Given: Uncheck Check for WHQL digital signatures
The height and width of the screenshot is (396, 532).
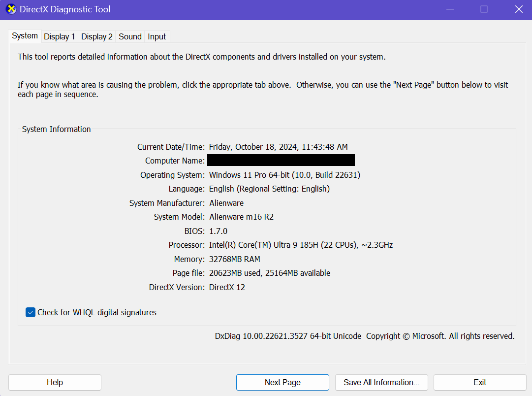Looking at the screenshot, I should (31, 312).
